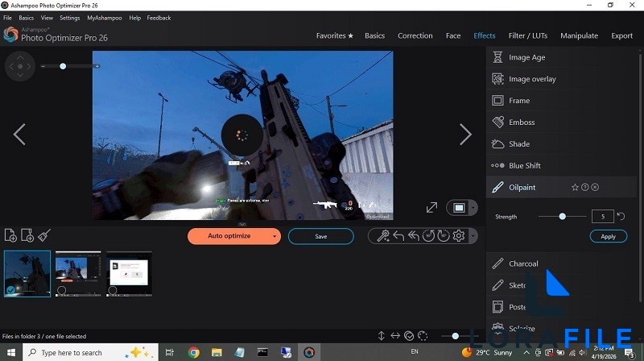The height and width of the screenshot is (361, 644).
Task: Select the second thumbnail in the filmstrip
Action: [78, 274]
